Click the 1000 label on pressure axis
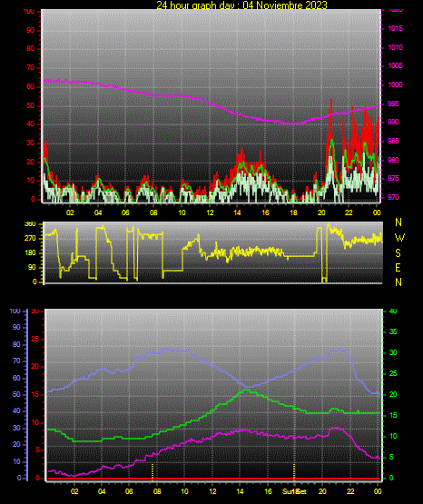This screenshot has height=504, width=423. [x=396, y=84]
